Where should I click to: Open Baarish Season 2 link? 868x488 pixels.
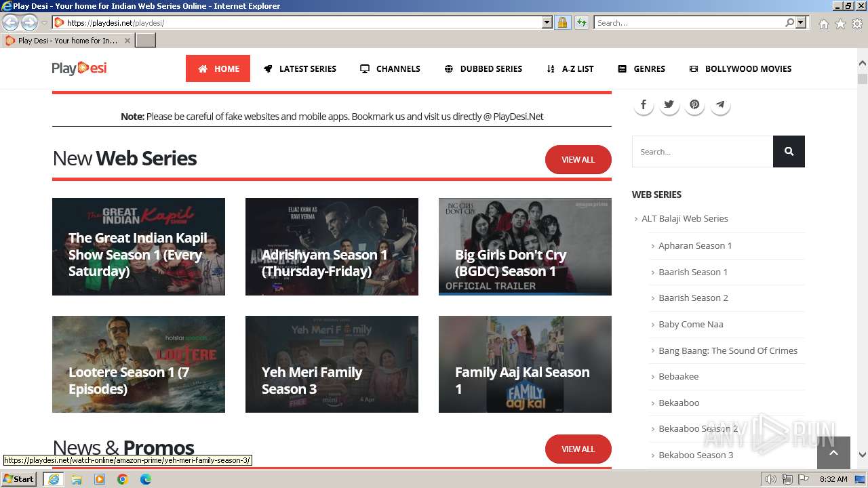[693, 298]
